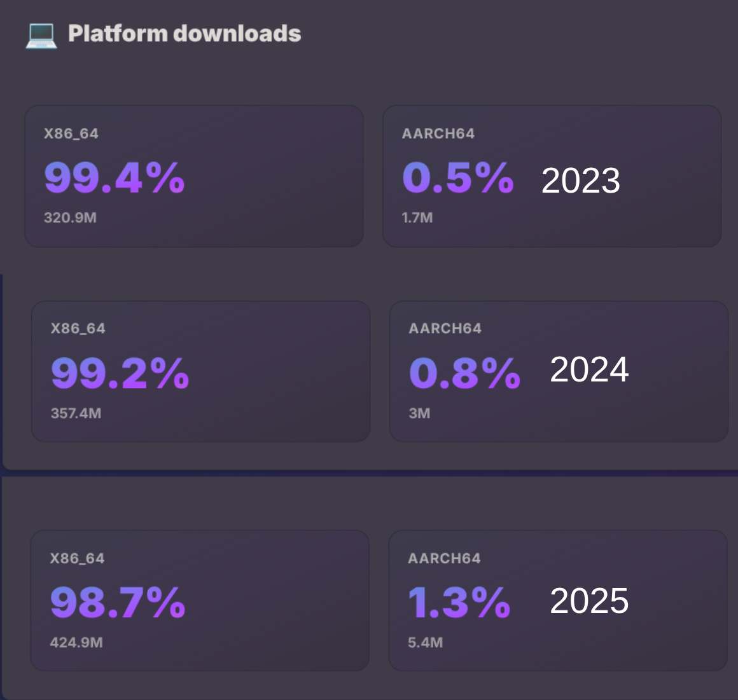
Task: Select the 0.5% aarch64 percentage
Action: (x=458, y=177)
